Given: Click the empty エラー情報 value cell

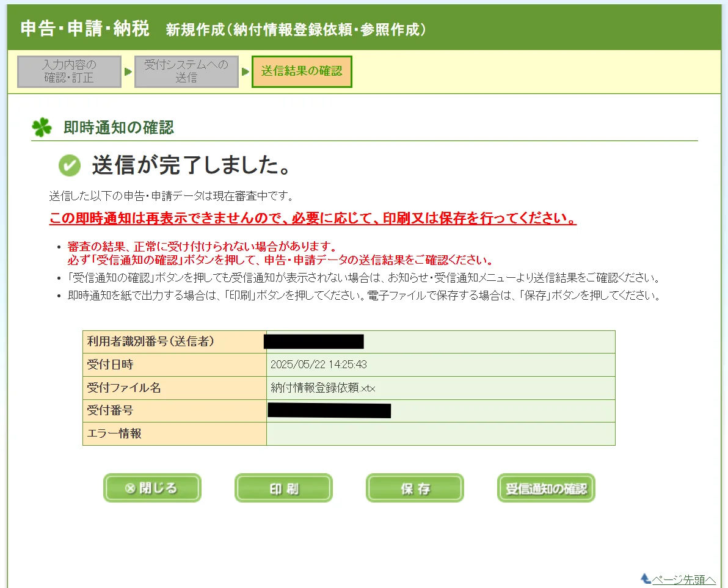Looking at the screenshot, I should (440, 434).
